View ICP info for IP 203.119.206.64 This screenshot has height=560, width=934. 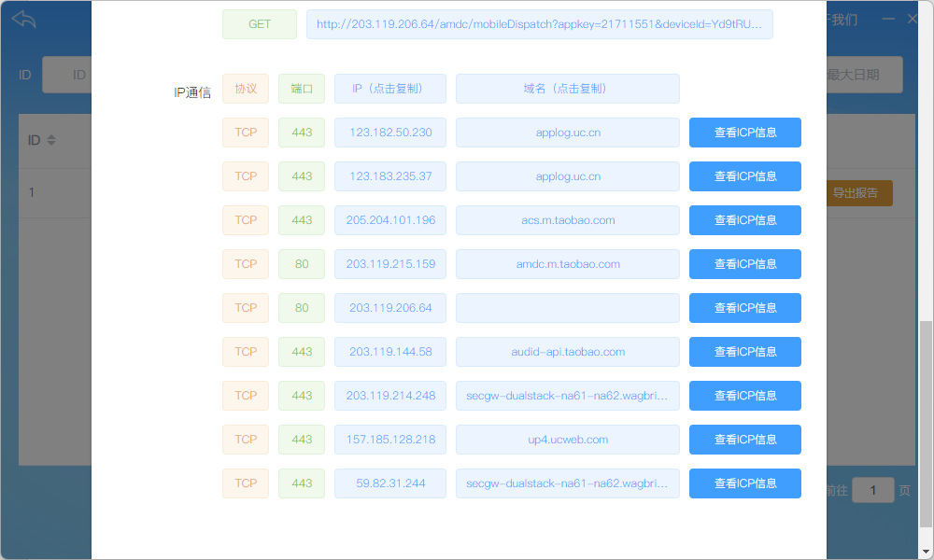coord(744,308)
